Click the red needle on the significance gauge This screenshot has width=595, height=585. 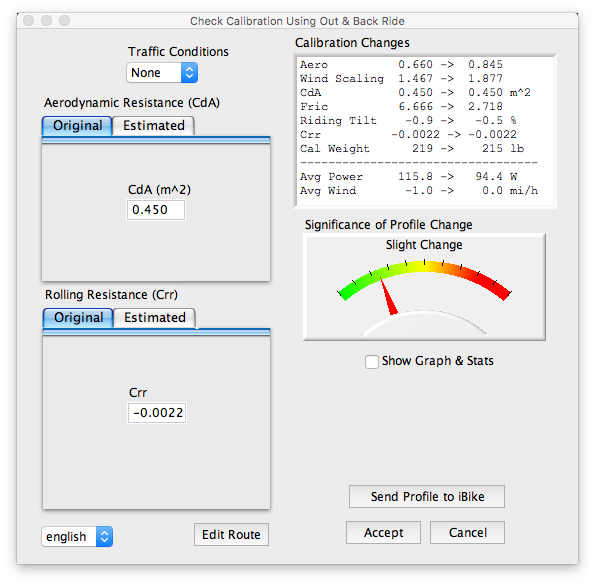389,297
